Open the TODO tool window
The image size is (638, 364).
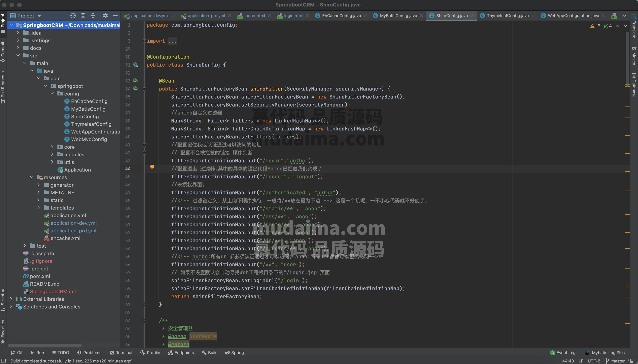(60, 353)
